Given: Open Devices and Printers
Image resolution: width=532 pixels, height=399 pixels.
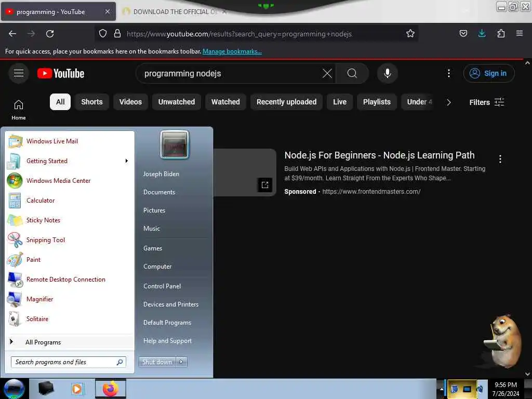Looking at the screenshot, I should [x=170, y=304].
